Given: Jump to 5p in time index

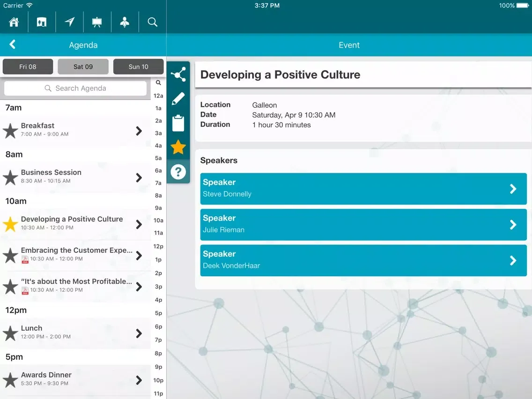Looking at the screenshot, I should coord(158,313).
